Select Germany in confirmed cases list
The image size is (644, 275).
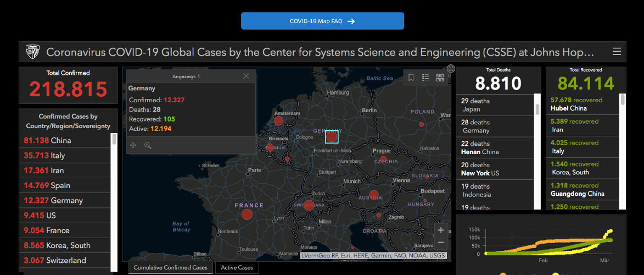(64, 201)
